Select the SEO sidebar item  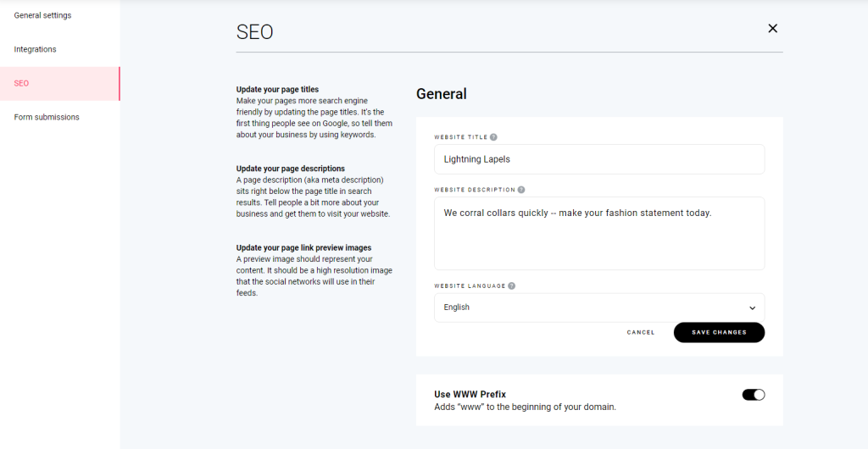(x=21, y=83)
